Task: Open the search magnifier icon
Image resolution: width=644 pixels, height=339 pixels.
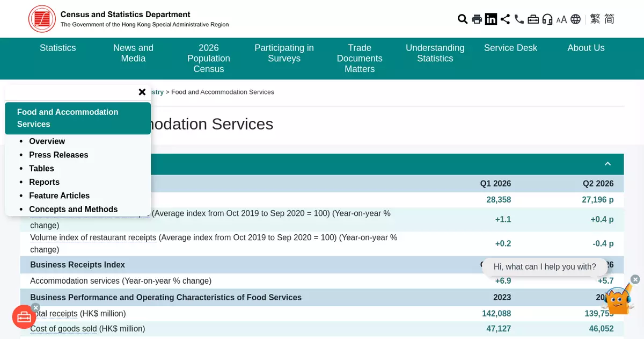Action: (x=462, y=19)
